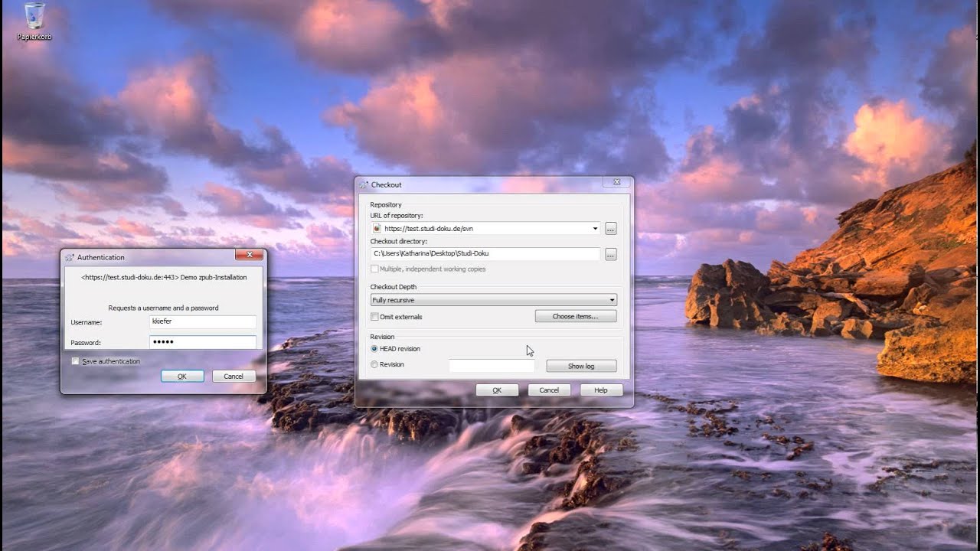
Task: Focus the Password input field
Action: [x=203, y=342]
